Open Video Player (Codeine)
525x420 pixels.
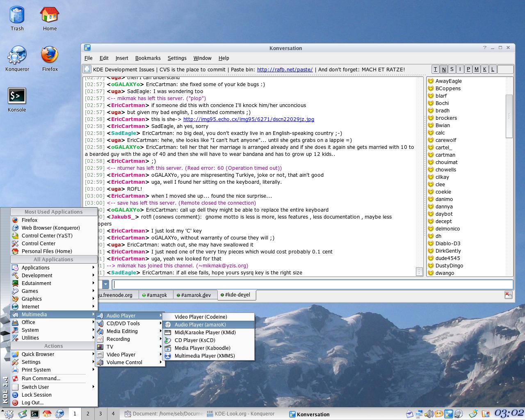pos(208,317)
